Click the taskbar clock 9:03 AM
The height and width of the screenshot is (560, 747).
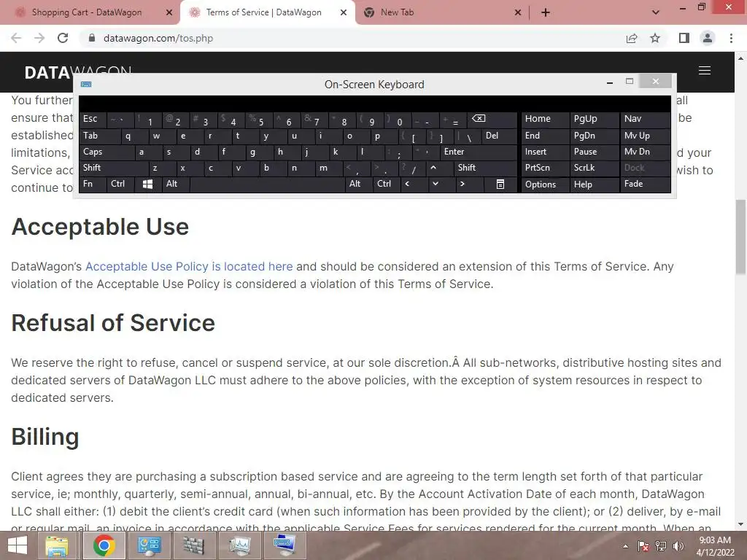[x=715, y=540]
